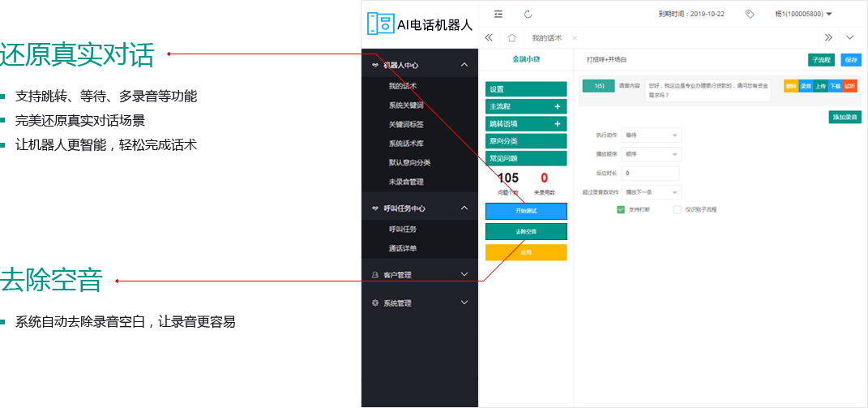Screen dimensions: 868x408
Task: Collapse the 呼叫任务中心 menu chevron
Action: point(464,208)
